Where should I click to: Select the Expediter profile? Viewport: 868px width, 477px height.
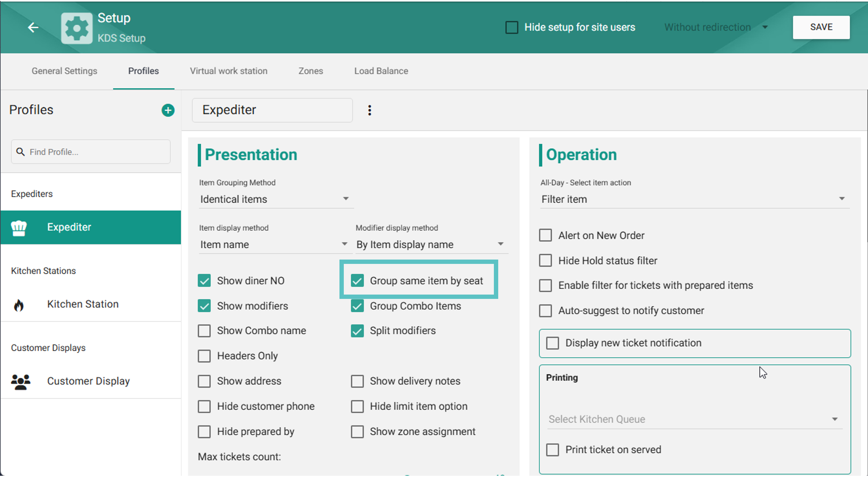click(91, 228)
